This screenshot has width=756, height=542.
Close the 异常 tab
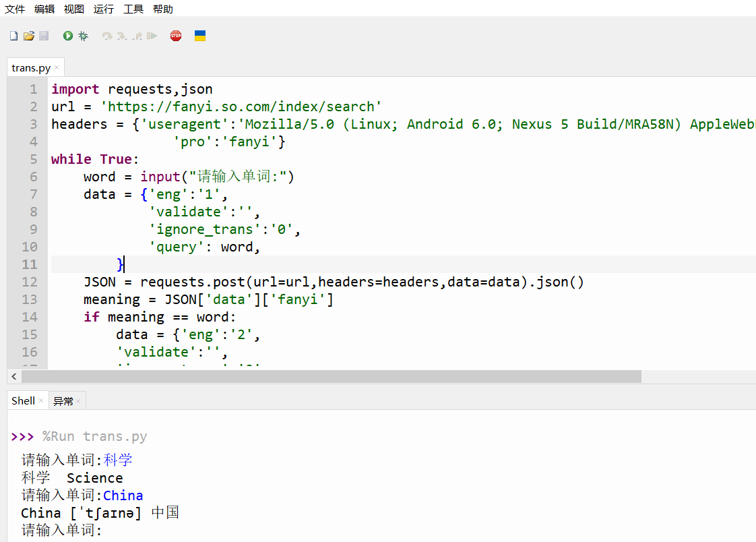78,401
